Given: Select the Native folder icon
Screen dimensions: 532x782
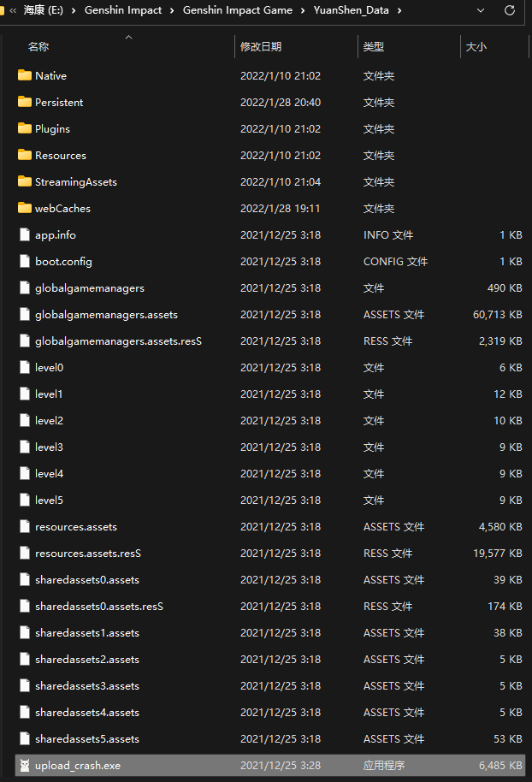Looking at the screenshot, I should (x=25, y=75).
